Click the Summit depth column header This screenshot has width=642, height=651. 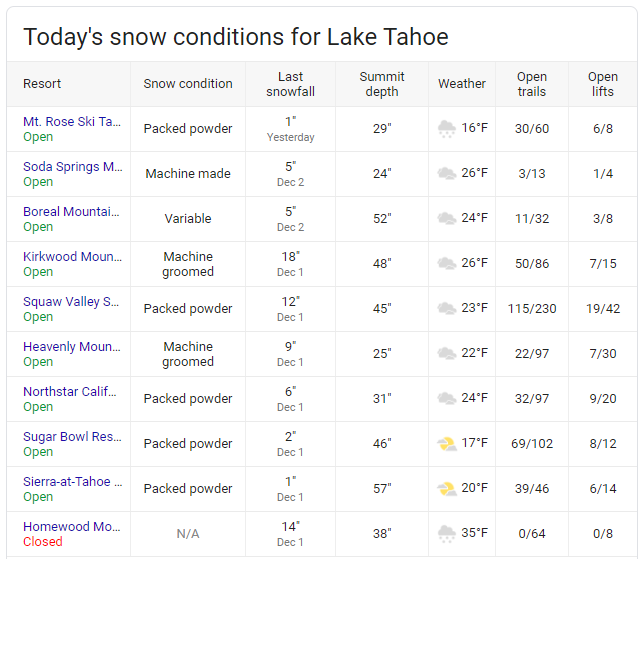coord(382,84)
